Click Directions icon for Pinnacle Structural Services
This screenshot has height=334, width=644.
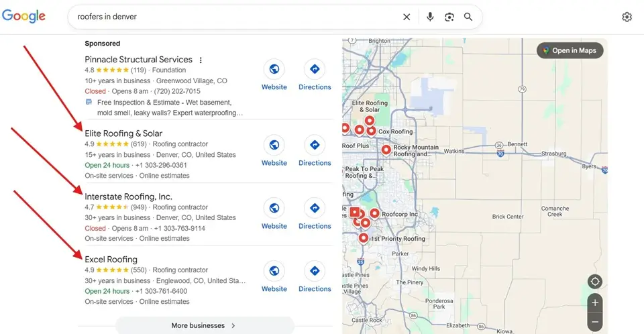coord(315,69)
